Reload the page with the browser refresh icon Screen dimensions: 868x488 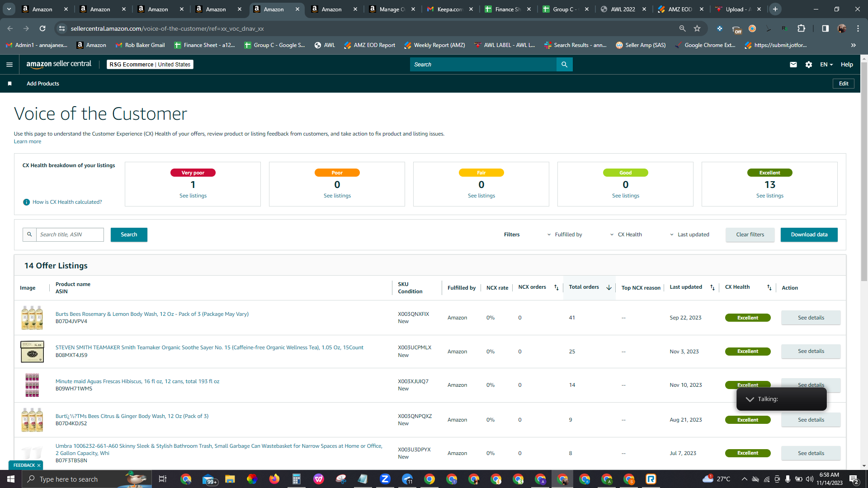tap(42, 28)
